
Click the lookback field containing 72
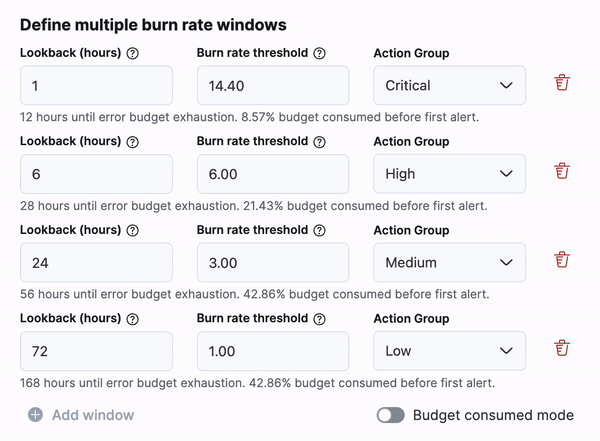[x=96, y=351]
